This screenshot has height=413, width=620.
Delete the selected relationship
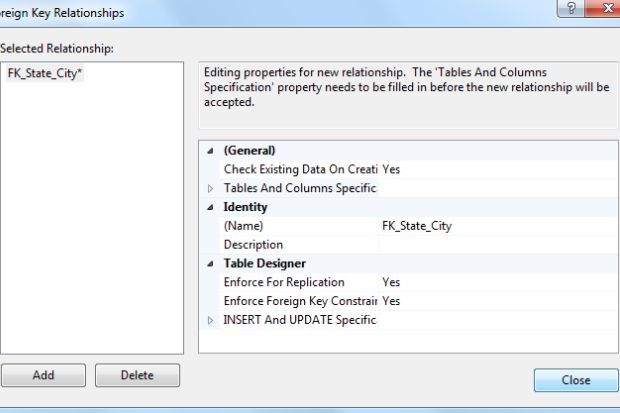[x=137, y=376]
